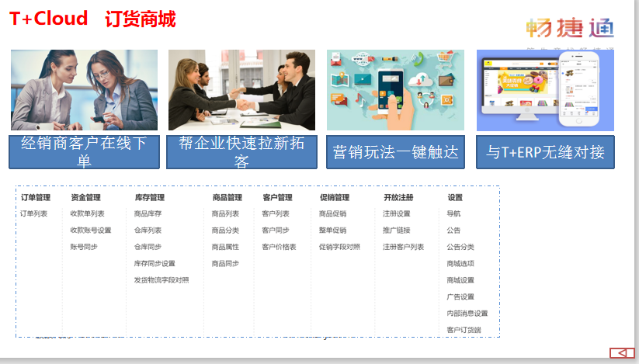Viewport: 639px width, 364px height.
Task: Select the 促销管理 menu header
Action: [x=335, y=197]
